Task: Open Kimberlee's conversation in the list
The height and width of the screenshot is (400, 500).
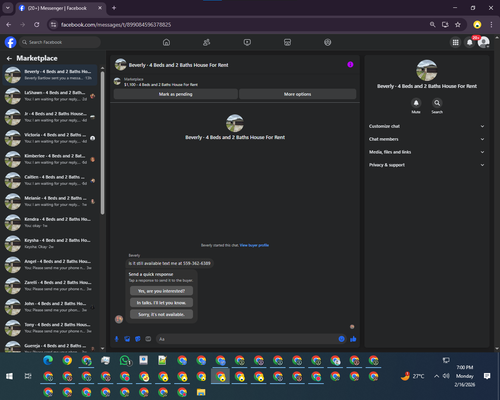Action: (50, 159)
